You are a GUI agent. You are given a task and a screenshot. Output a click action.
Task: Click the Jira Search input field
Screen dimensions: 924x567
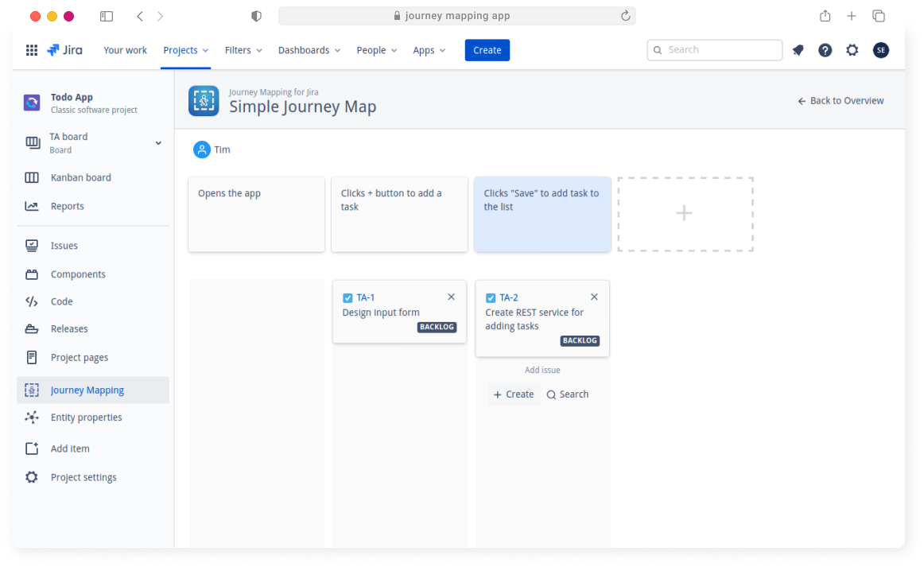715,50
